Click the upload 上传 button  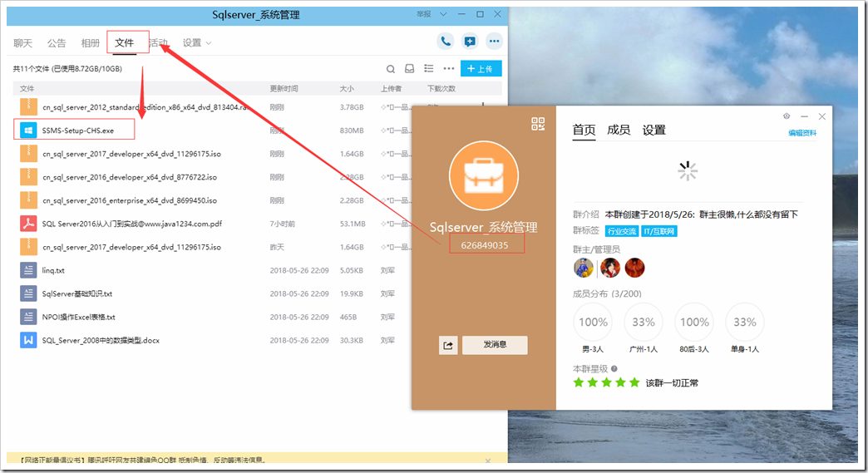click(481, 69)
